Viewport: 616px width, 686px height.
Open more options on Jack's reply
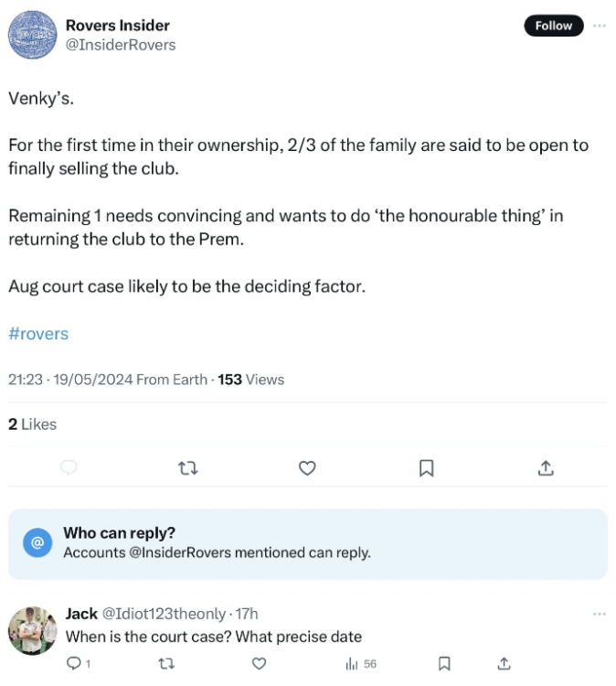[x=600, y=614]
